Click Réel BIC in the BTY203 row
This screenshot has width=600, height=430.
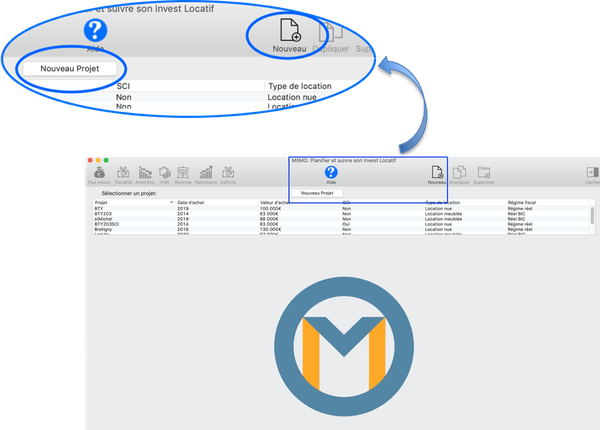[516, 214]
